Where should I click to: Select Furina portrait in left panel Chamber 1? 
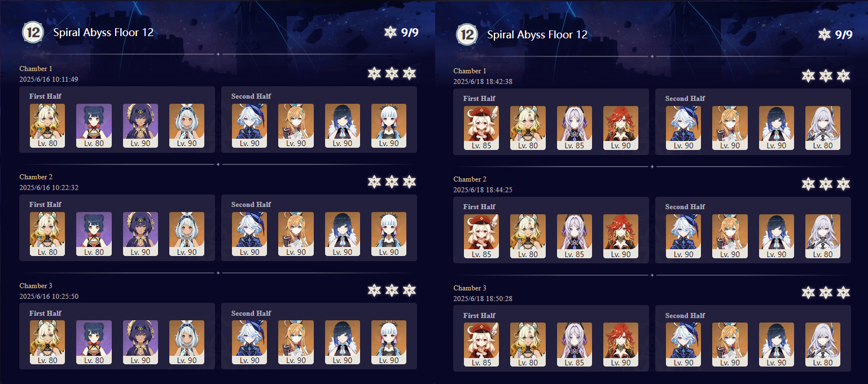click(x=249, y=126)
